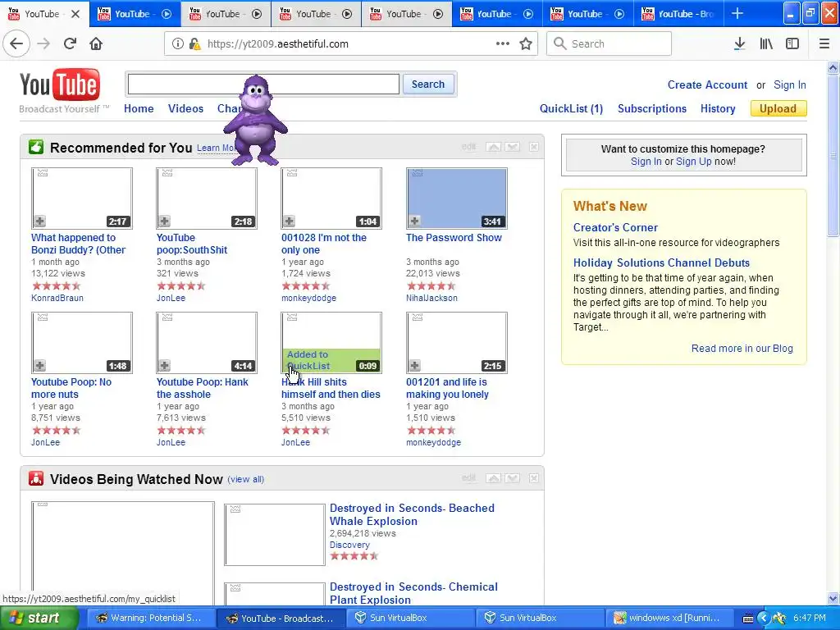This screenshot has width=840, height=630.
Task: Open the Library icon in toolbar
Action: (766, 43)
